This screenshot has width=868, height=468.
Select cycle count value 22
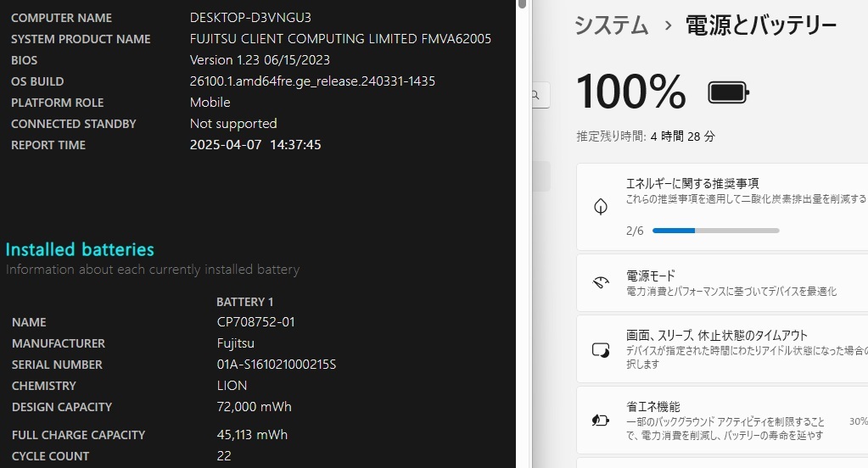(x=224, y=456)
